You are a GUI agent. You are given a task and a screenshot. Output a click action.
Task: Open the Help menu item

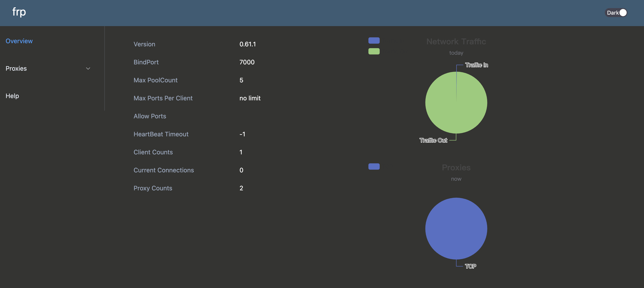coord(12,96)
